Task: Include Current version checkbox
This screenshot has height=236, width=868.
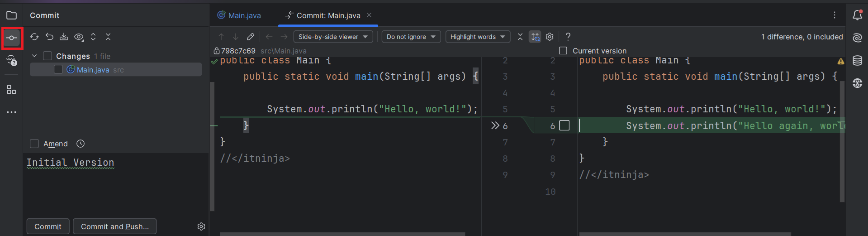Action: pos(563,51)
